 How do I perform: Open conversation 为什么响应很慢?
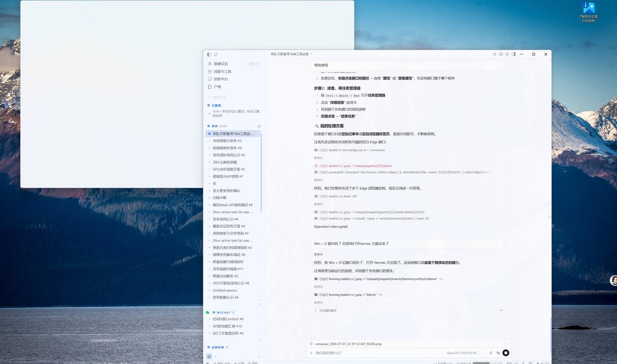pos(233,162)
